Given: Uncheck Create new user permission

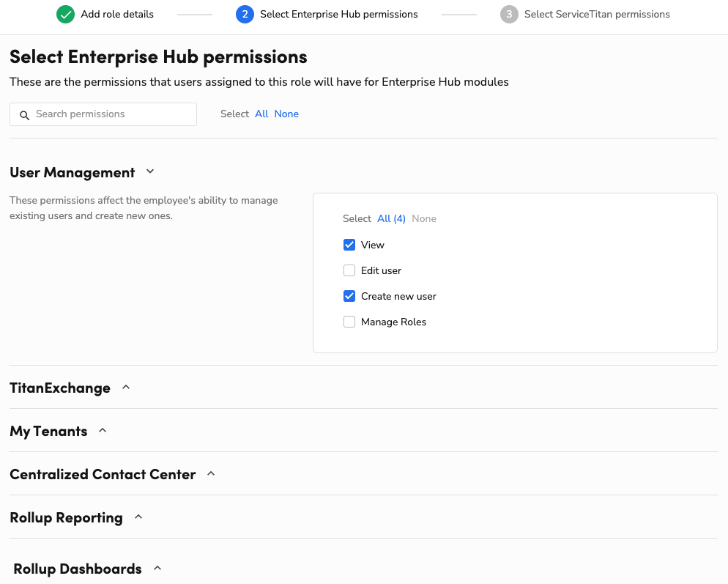Looking at the screenshot, I should [349, 296].
